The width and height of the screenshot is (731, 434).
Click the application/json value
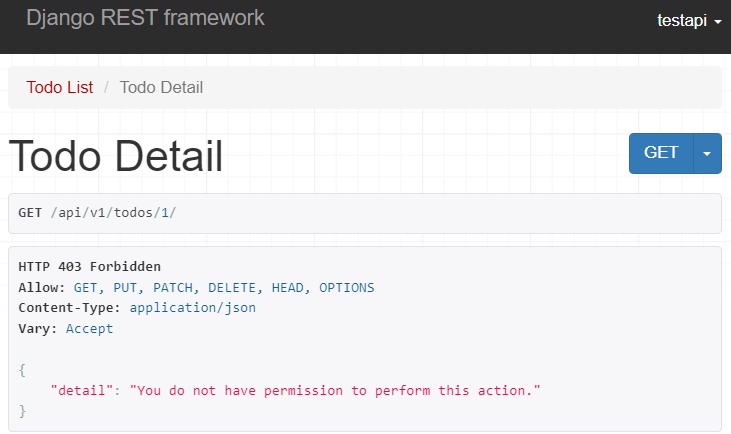click(x=192, y=308)
